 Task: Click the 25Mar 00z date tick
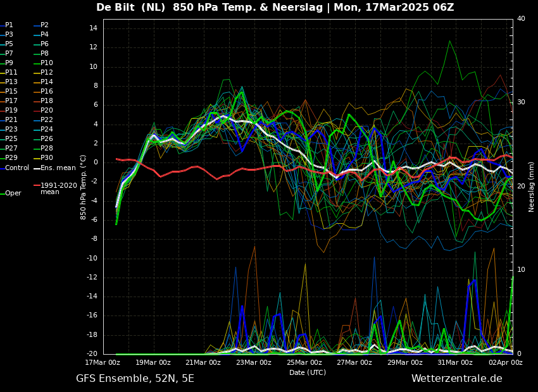[304, 362]
